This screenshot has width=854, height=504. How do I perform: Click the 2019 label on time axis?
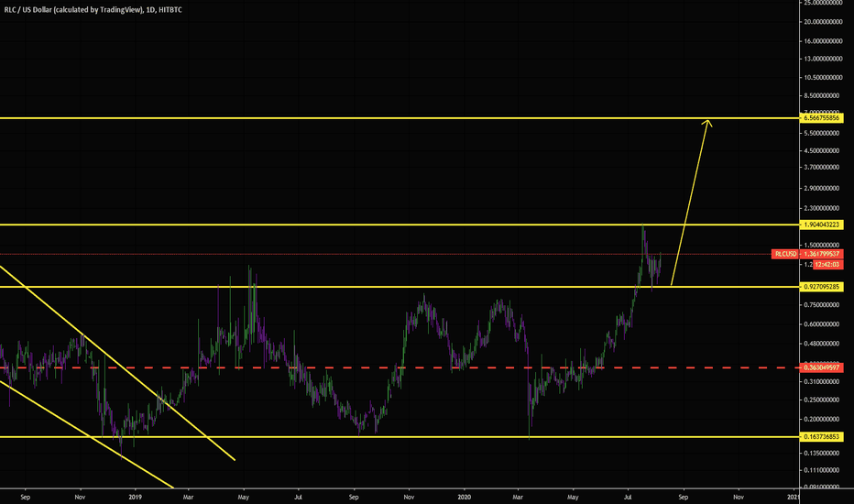click(x=135, y=497)
